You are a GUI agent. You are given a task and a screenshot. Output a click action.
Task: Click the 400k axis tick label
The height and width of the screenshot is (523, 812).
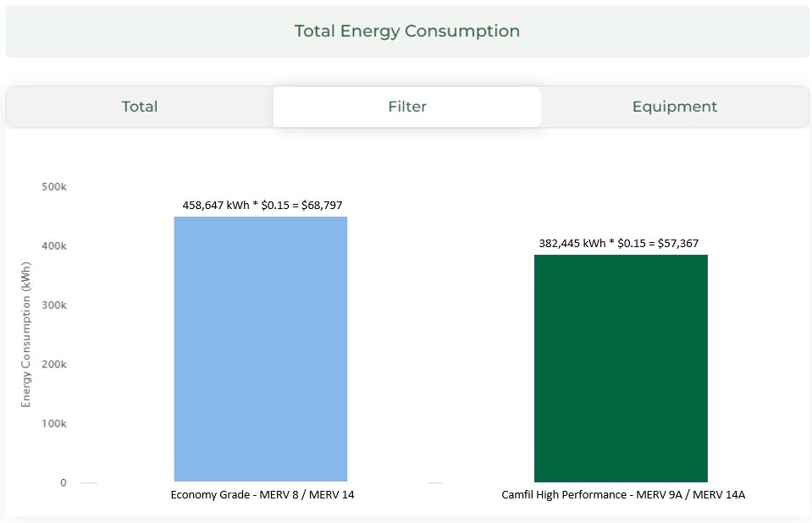(54, 246)
